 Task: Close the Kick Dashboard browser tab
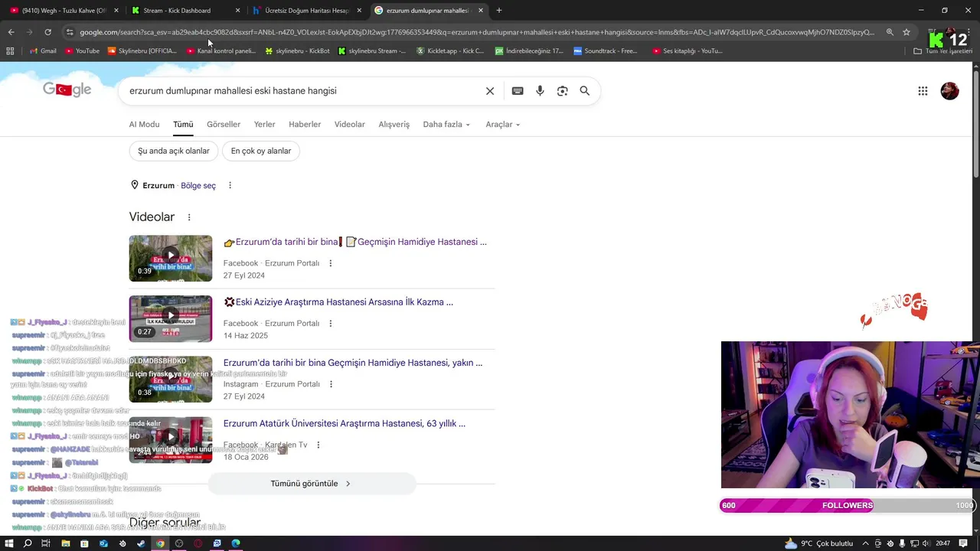(237, 11)
